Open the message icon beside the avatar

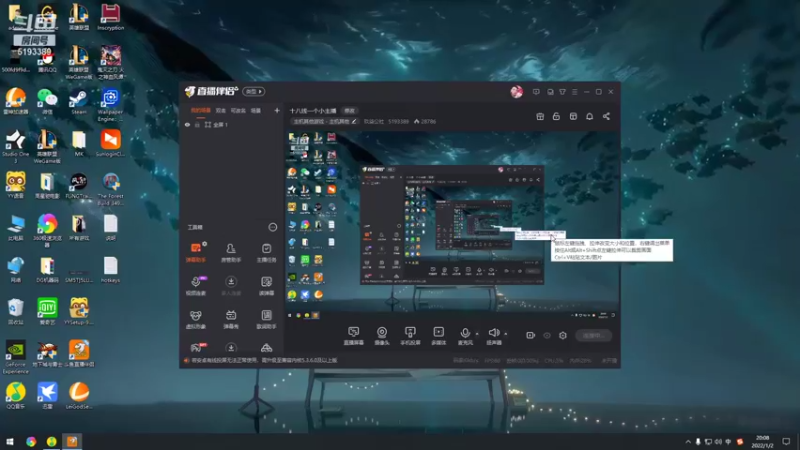click(x=536, y=92)
